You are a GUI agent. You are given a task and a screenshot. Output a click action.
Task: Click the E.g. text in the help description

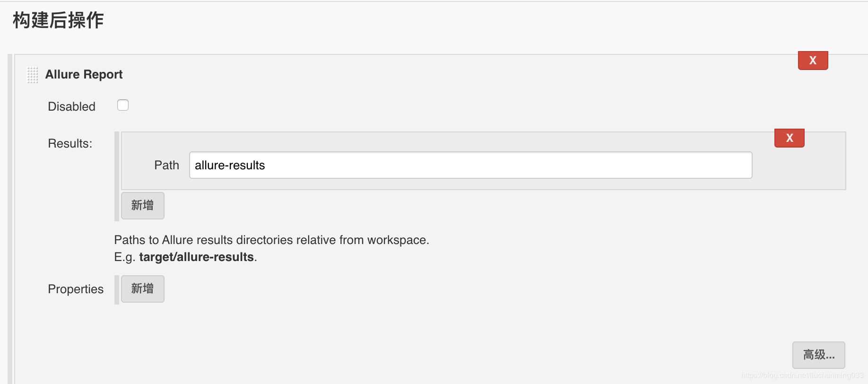(x=124, y=257)
